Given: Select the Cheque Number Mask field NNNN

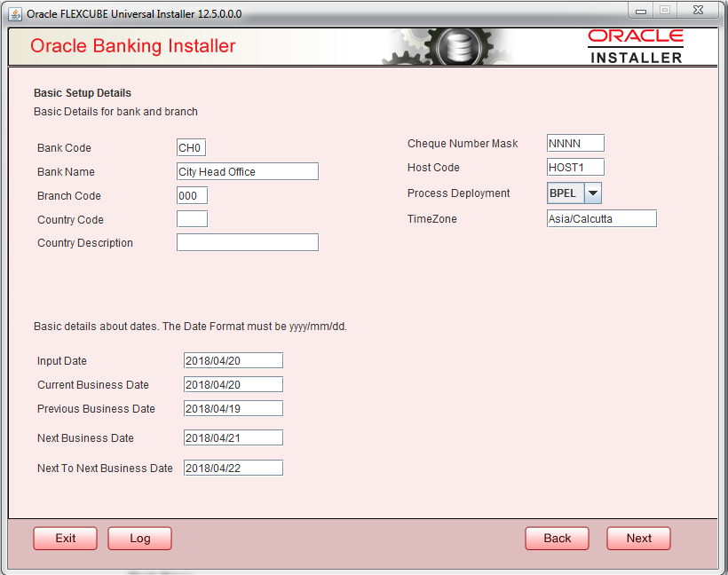Looking at the screenshot, I should [574, 143].
